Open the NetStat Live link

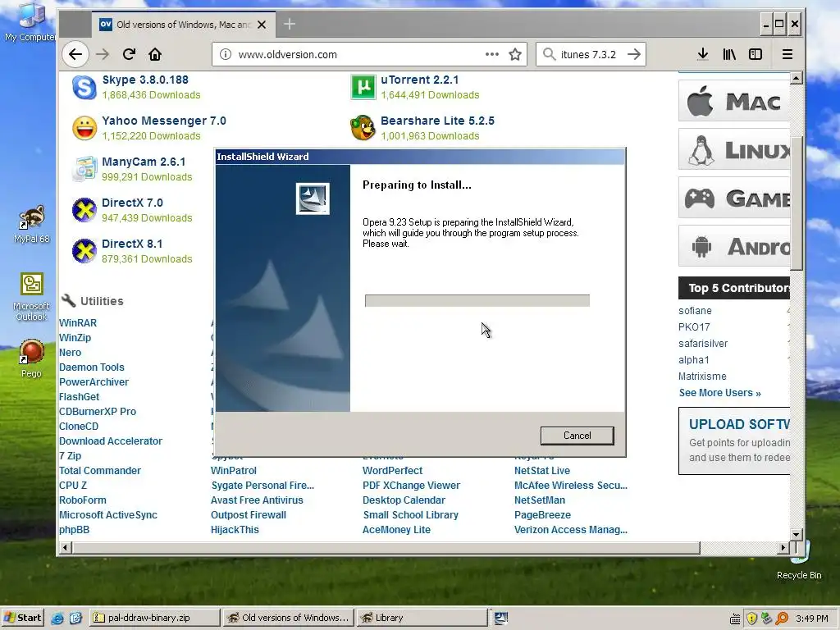(x=542, y=471)
